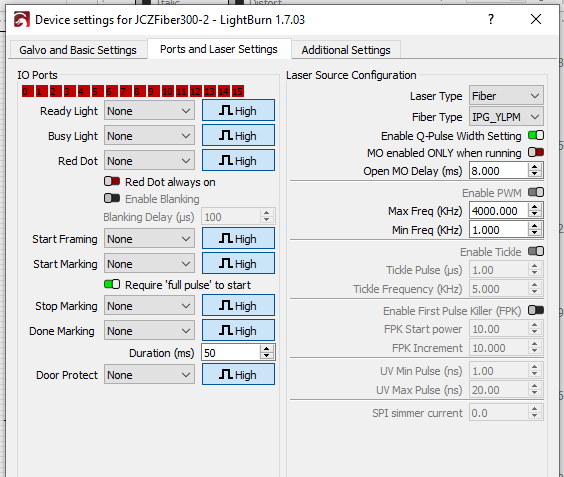Click IO port indicator 15
Image resolution: width=564 pixels, height=477 pixels.
[238, 91]
